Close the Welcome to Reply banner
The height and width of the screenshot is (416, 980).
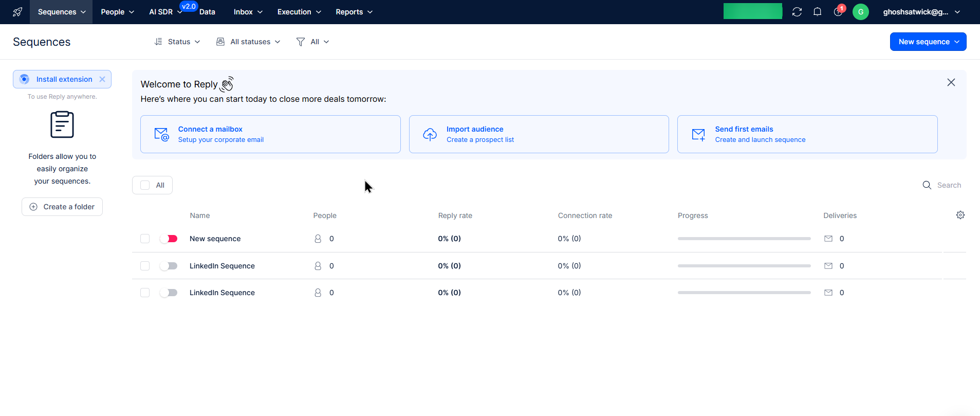951,82
